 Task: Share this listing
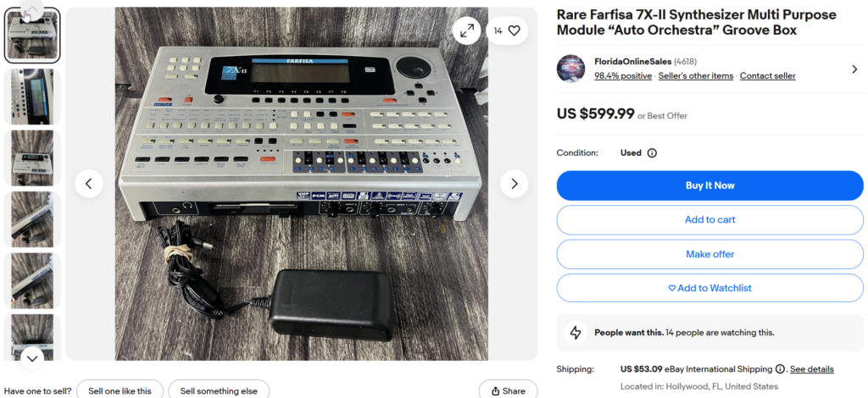508,391
